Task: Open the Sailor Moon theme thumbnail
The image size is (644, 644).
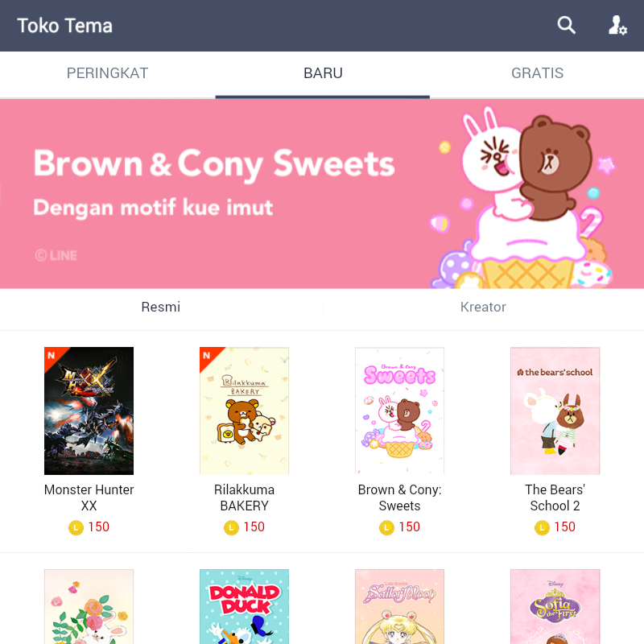Action: [399, 607]
